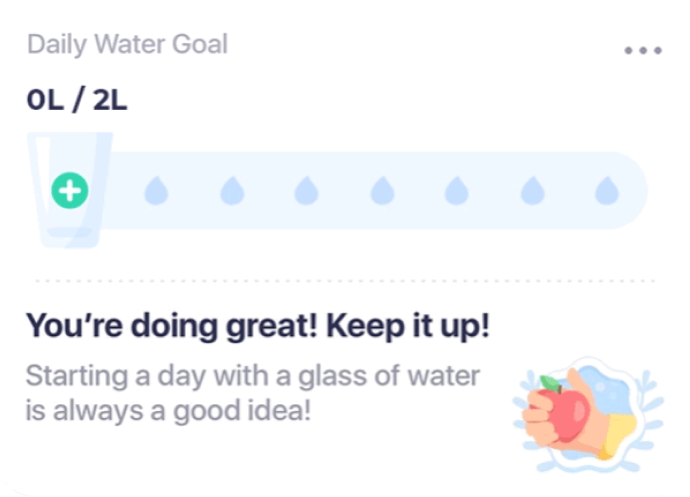Viewport: 690px width, 497px height.
Task: Open the three-dot more options menu
Action: pos(642,51)
